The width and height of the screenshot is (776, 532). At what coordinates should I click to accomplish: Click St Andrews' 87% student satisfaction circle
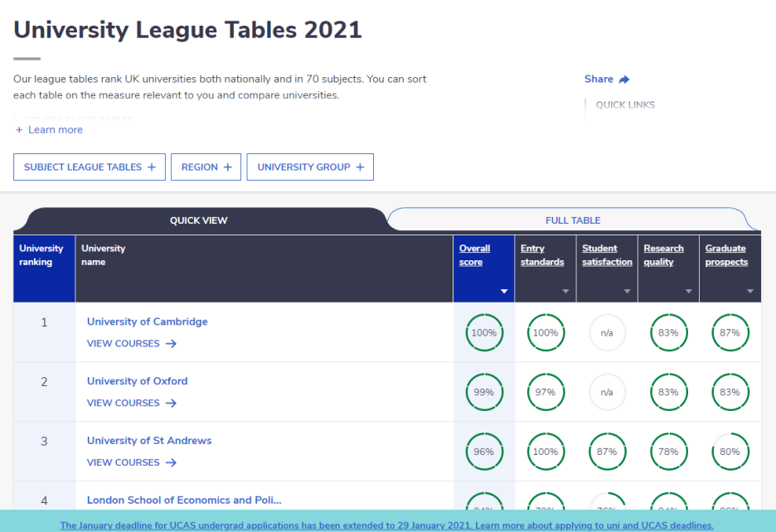(607, 452)
